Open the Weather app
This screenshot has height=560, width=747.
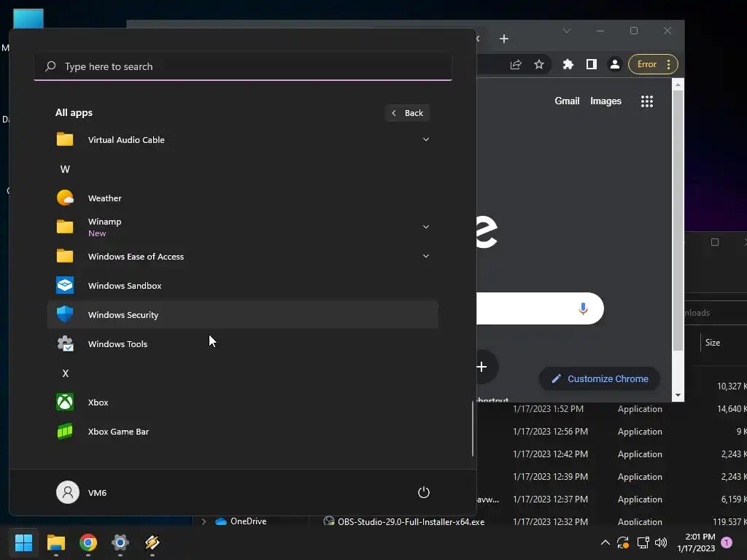coord(242,198)
